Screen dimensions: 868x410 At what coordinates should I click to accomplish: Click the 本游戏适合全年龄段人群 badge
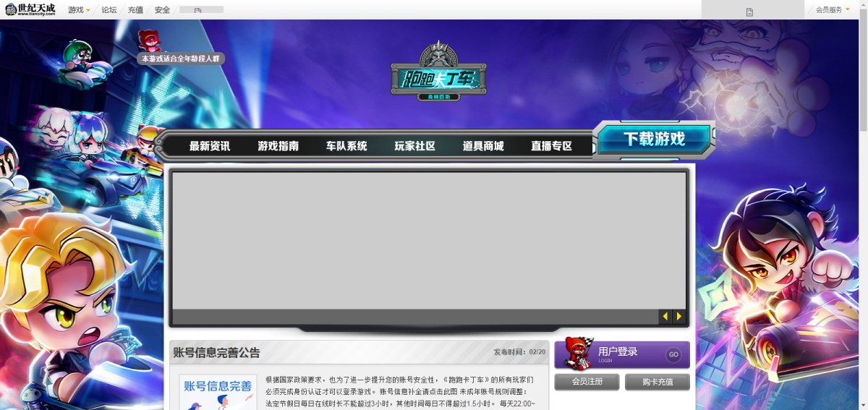(181, 59)
